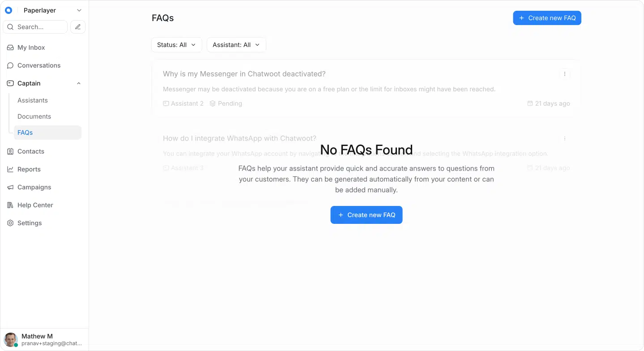Screen dimensions: 644x351
Task: Open Help Center from the sidebar
Action: pos(35,205)
